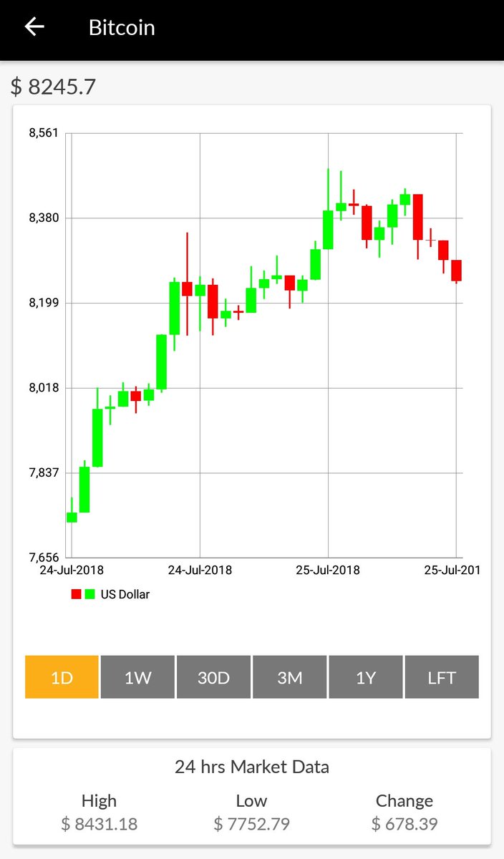Screen dimensions: 504x859
Task: Switch to the 1W time range
Action: tap(137, 677)
